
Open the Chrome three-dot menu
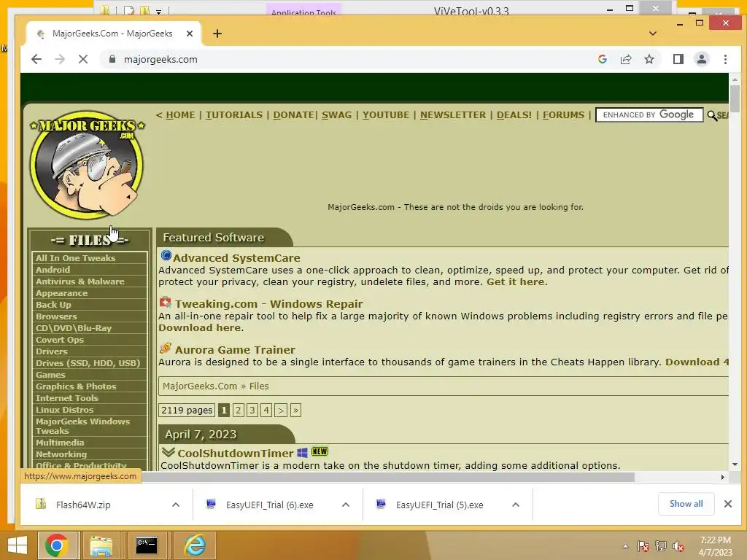725,59
